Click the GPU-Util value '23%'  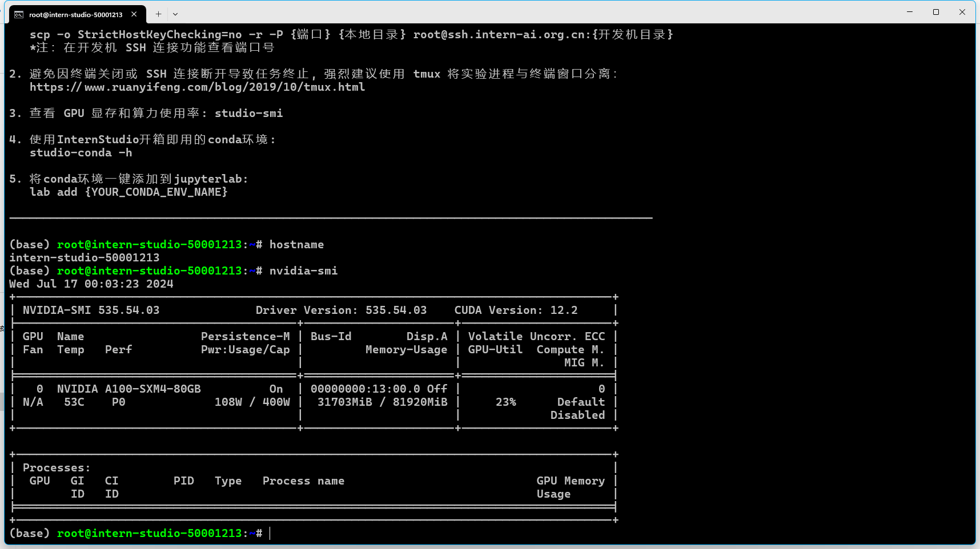(506, 402)
